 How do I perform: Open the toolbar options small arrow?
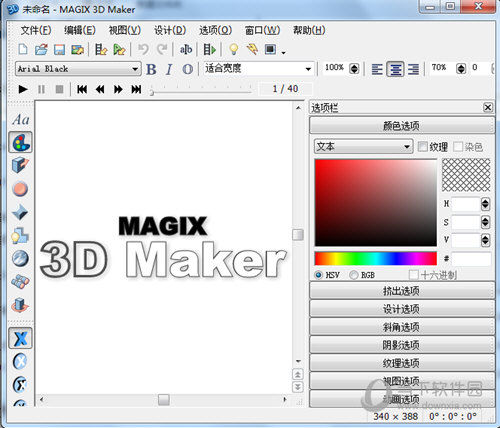[x=283, y=53]
